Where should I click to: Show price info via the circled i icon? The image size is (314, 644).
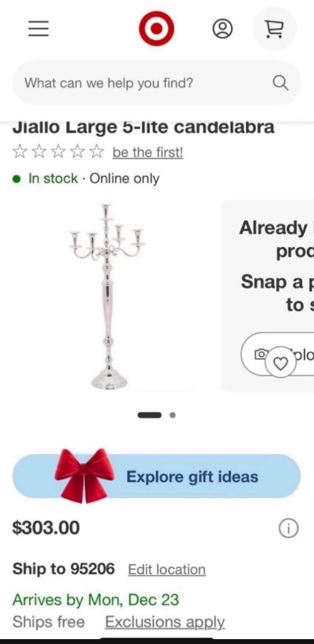click(288, 528)
